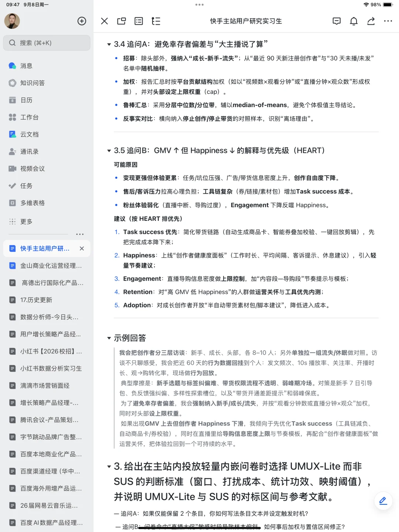Open the sidebar section three-dot options
This screenshot has height=532, width=399.
coord(80,234)
